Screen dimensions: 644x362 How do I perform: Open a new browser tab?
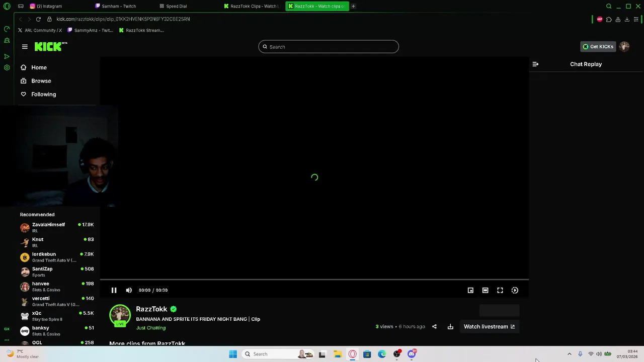click(353, 6)
